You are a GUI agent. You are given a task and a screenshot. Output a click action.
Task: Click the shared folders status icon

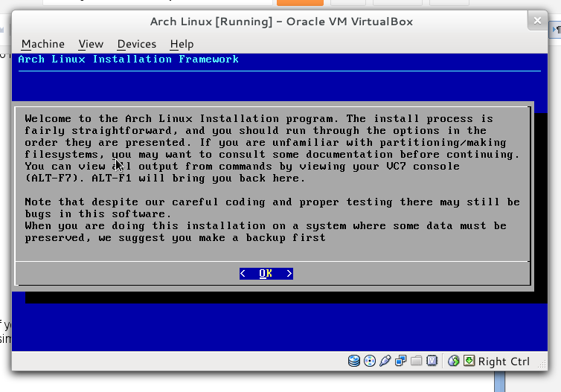point(416,361)
